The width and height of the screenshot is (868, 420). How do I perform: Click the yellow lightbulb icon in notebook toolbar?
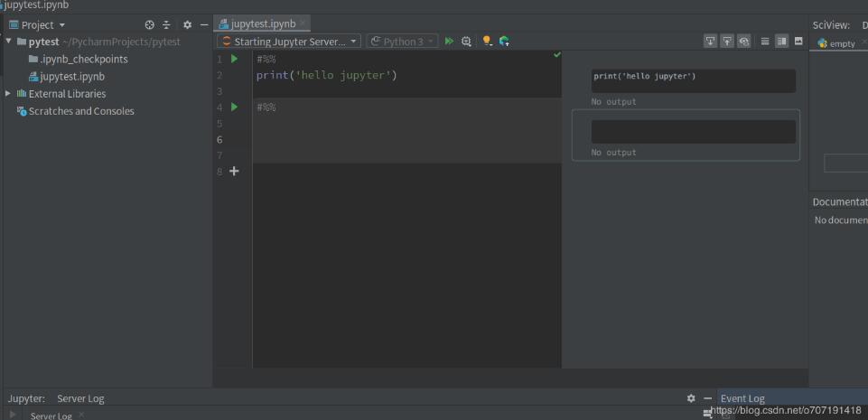(487, 42)
